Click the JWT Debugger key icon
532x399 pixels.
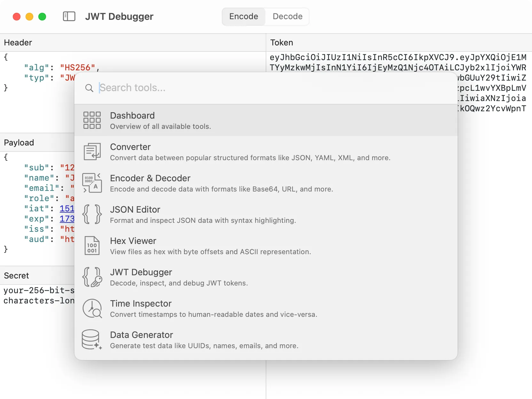pyautogui.click(x=92, y=277)
